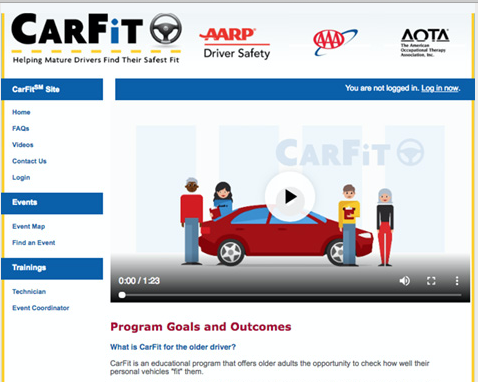The width and height of the screenshot is (478, 382).
Task: Click 'Helping Mature Drivers Find Their Safest Fit'
Action: [96, 60]
